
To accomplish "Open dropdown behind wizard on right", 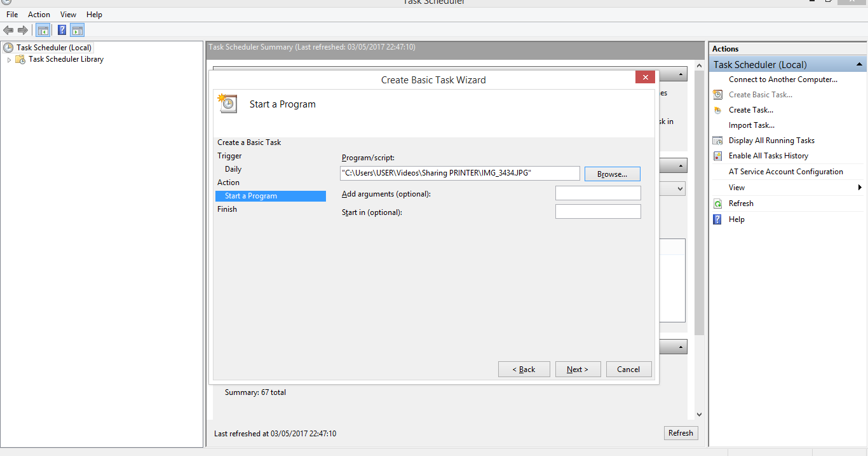I will [680, 189].
